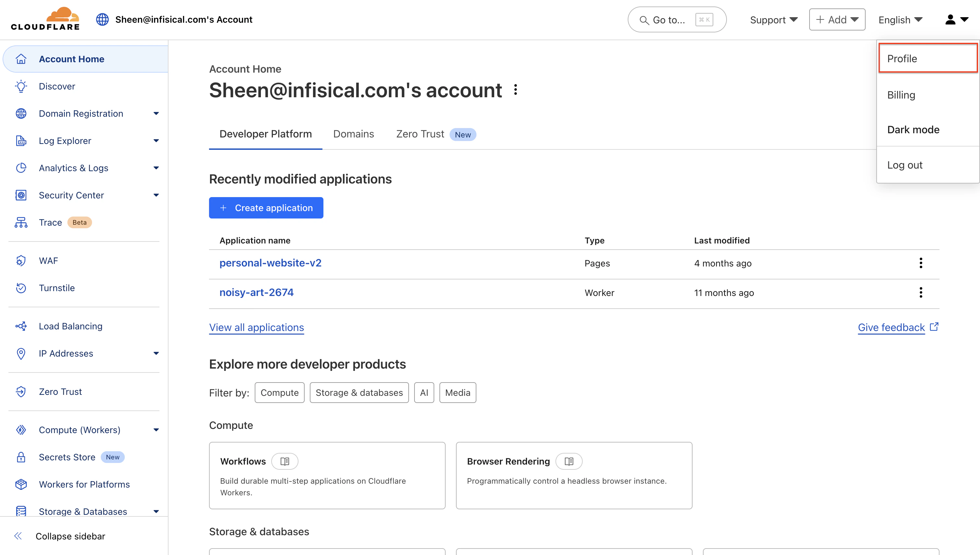
Task: Click the Load Balancing icon
Action: (x=21, y=326)
